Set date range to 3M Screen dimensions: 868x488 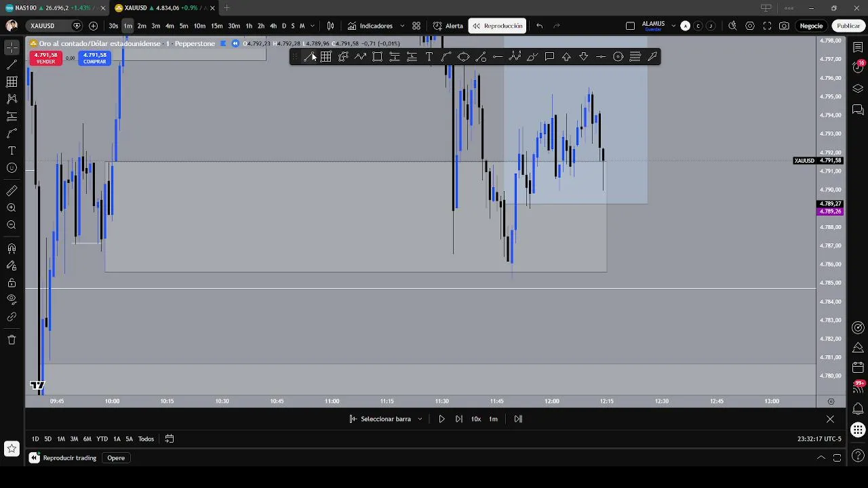(x=74, y=439)
